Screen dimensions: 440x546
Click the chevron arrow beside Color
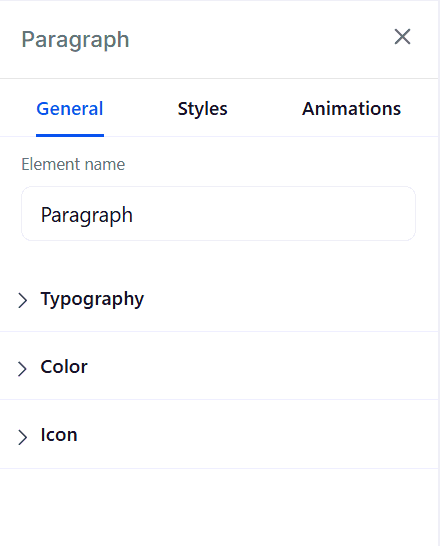(23, 368)
